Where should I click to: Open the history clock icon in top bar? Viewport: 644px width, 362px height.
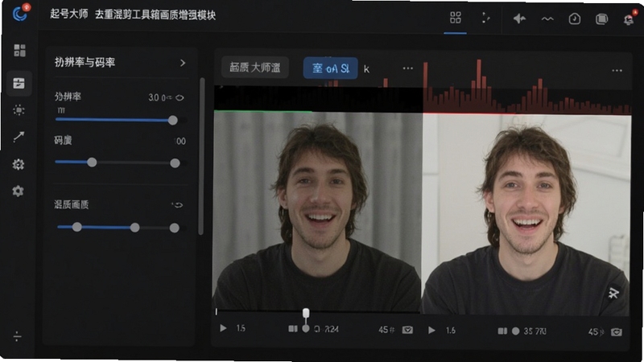tap(575, 19)
